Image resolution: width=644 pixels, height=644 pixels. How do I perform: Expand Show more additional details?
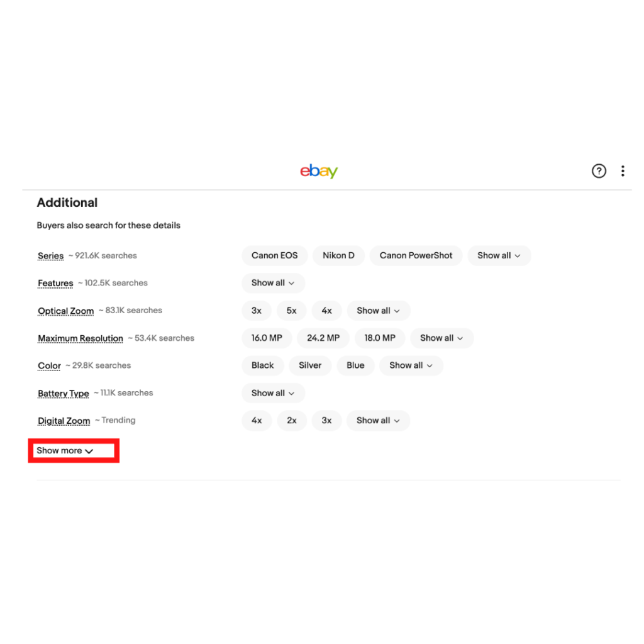coord(65,450)
